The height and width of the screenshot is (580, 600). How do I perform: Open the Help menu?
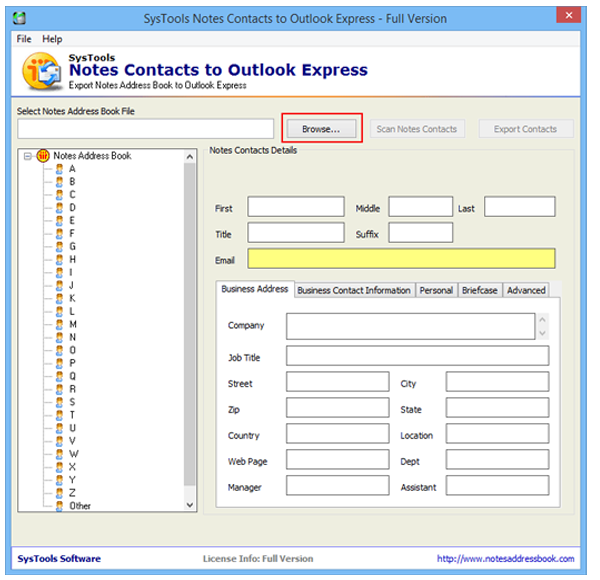click(x=52, y=39)
